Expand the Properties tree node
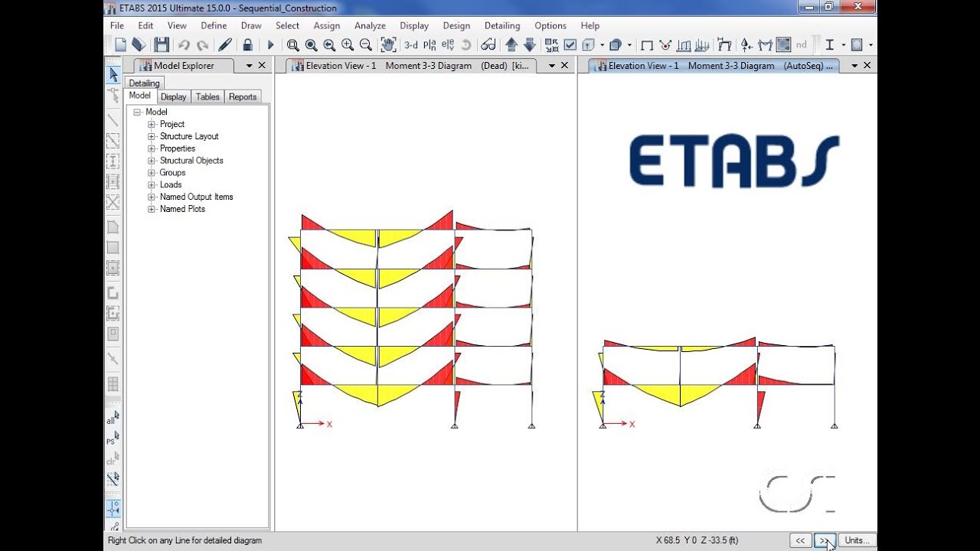This screenshot has width=980, height=551. tap(152, 148)
